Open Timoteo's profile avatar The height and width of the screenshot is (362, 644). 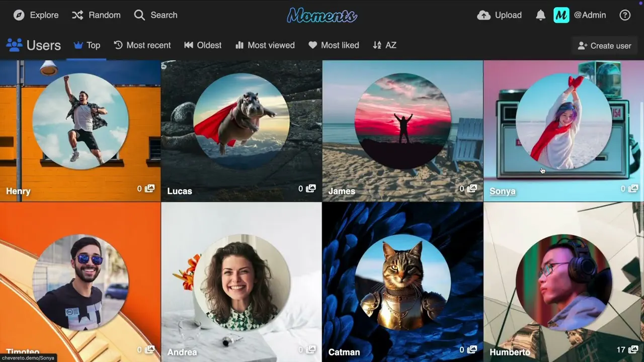click(x=80, y=282)
